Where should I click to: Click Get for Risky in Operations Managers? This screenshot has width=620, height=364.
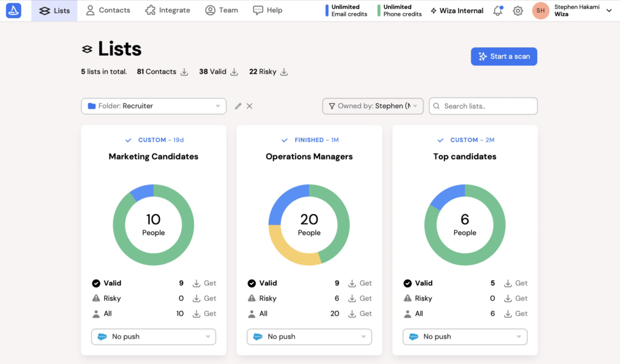coord(366,298)
